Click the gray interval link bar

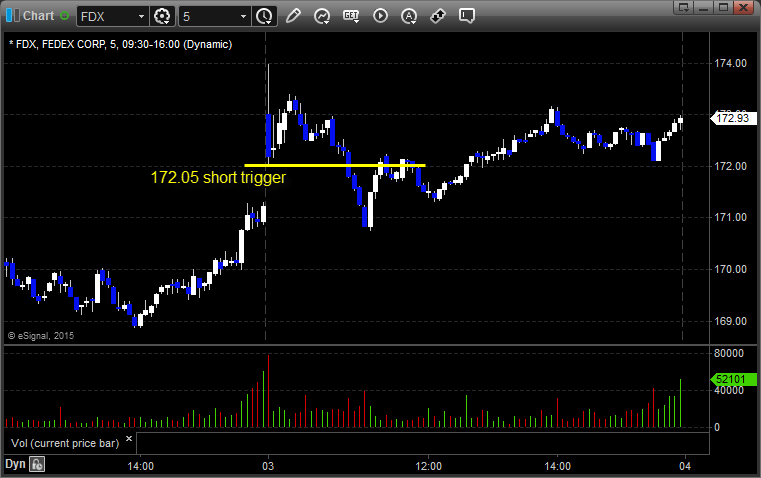17,16
